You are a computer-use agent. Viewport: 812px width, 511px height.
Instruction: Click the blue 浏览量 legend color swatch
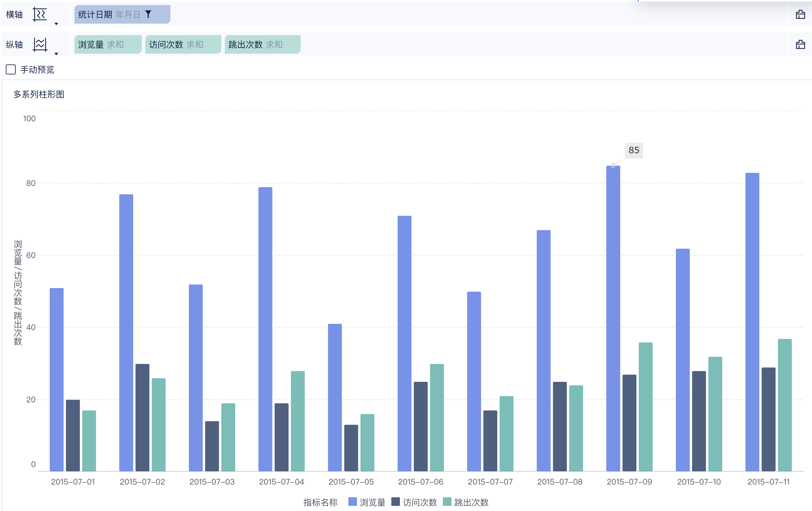point(352,502)
